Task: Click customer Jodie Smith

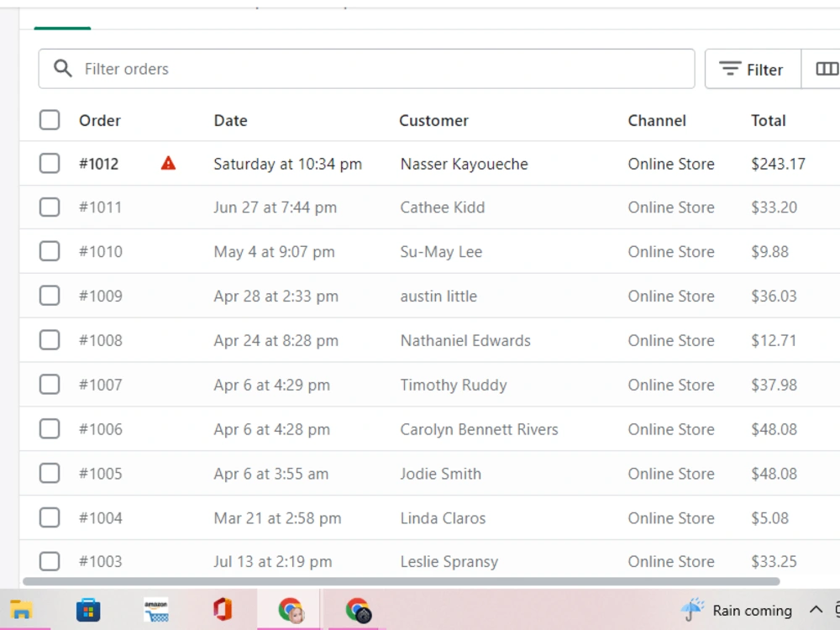Action: [440, 474]
